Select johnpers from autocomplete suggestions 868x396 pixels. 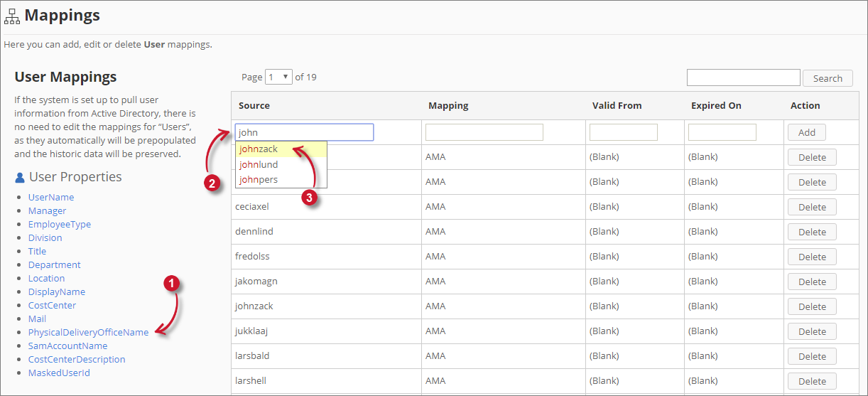[281, 179]
